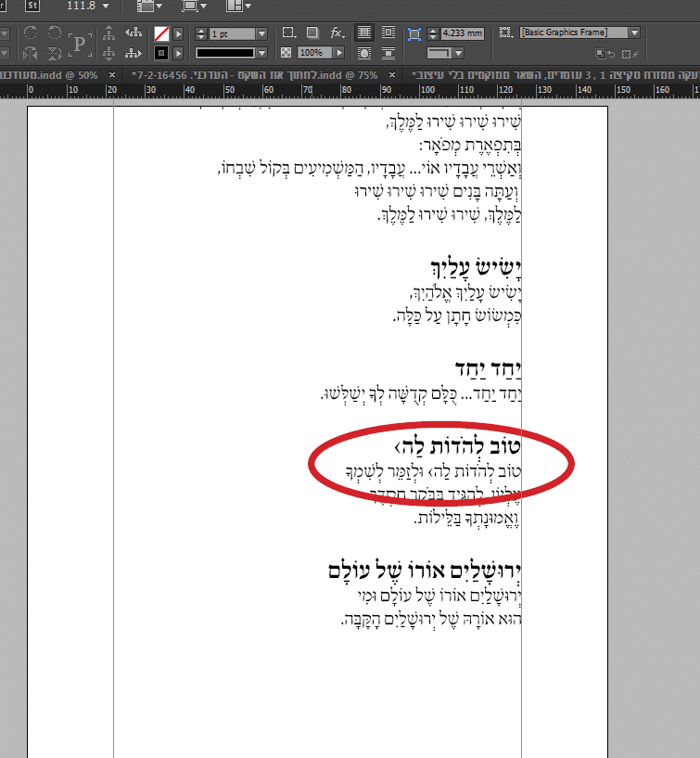700x758 pixels.
Task: Open the Stroke swatch flyout arrow
Action: 178,53
